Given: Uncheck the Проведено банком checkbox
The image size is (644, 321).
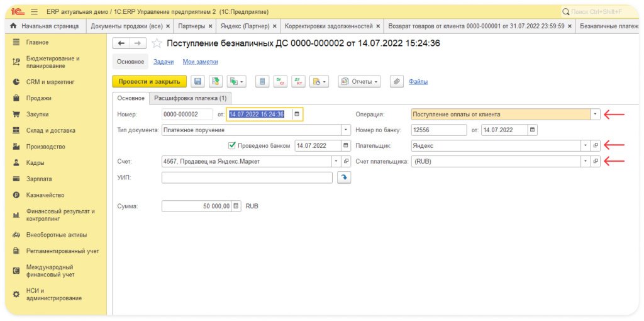Looking at the screenshot, I should (x=232, y=145).
